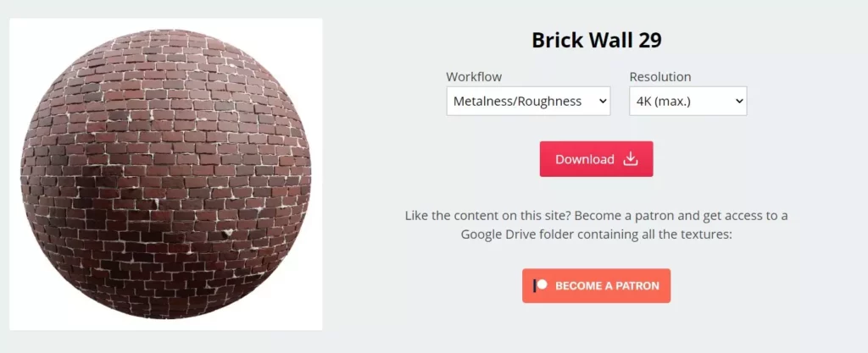The image size is (868, 353).
Task: Click the red Download button
Action: 596,159
